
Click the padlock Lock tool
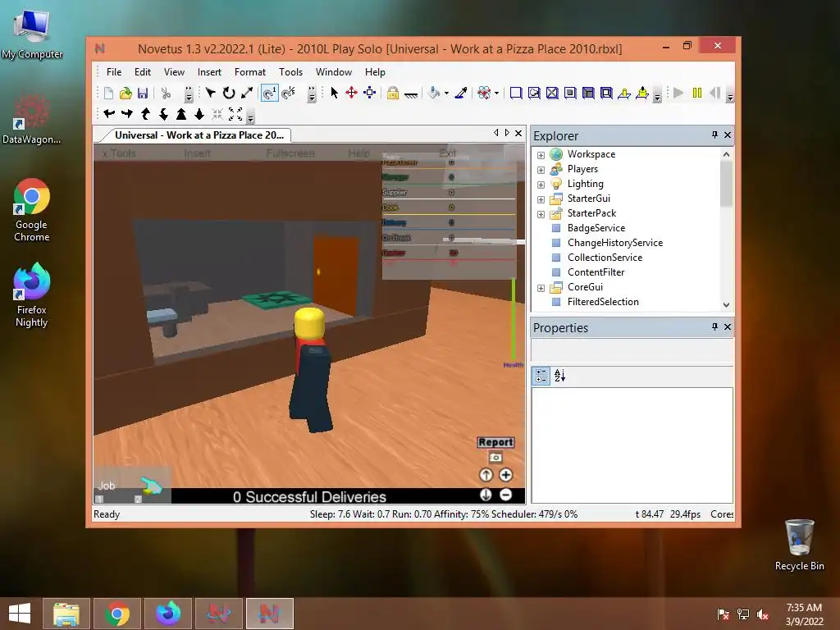pos(393,94)
